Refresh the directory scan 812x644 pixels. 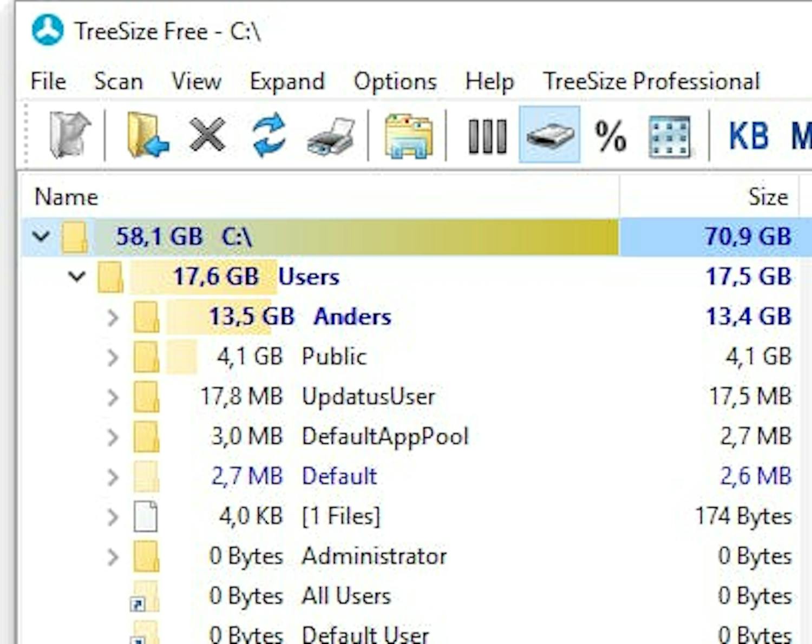(269, 136)
